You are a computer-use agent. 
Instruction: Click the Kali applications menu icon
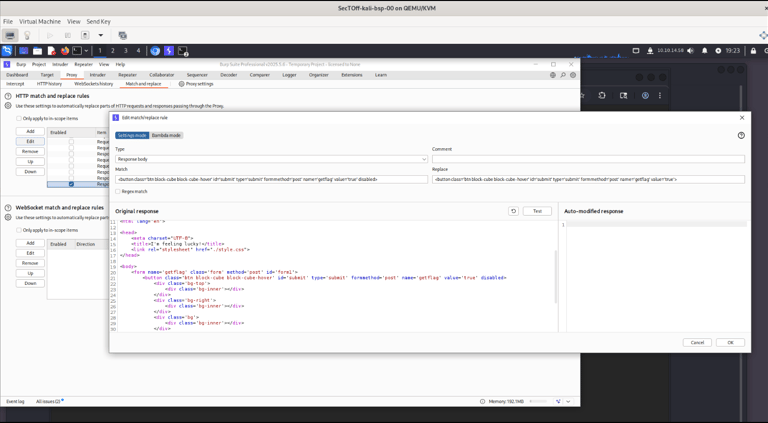pos(7,50)
